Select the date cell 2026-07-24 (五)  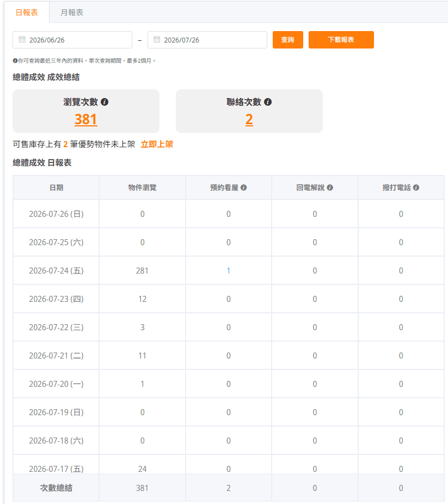(56, 271)
